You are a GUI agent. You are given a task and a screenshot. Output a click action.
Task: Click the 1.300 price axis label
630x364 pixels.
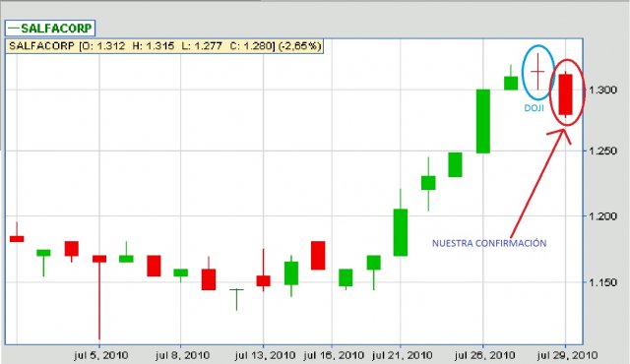[x=602, y=90]
